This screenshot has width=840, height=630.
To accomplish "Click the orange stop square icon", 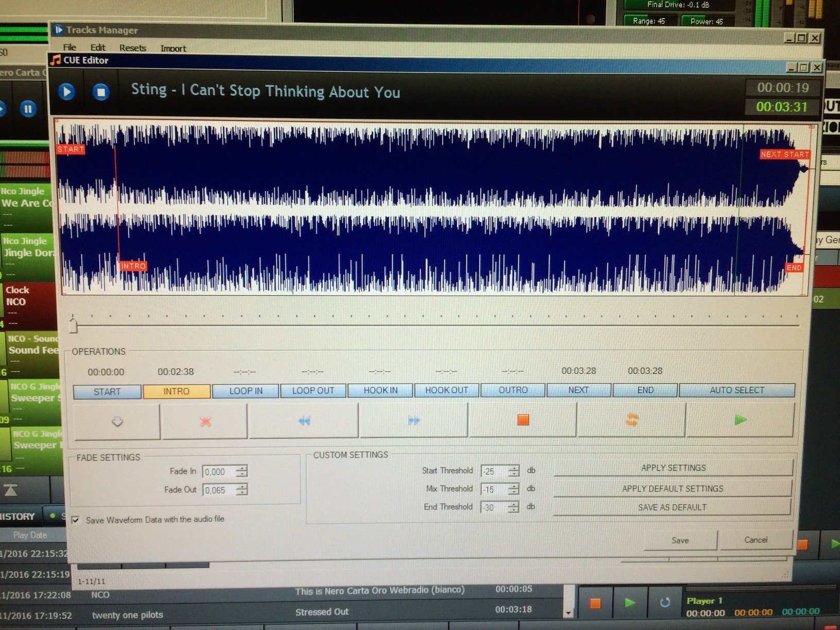I will [x=523, y=420].
